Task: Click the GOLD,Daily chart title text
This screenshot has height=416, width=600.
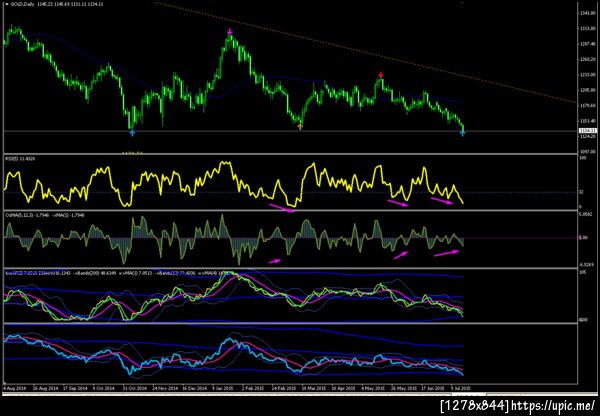Action: 21,4
